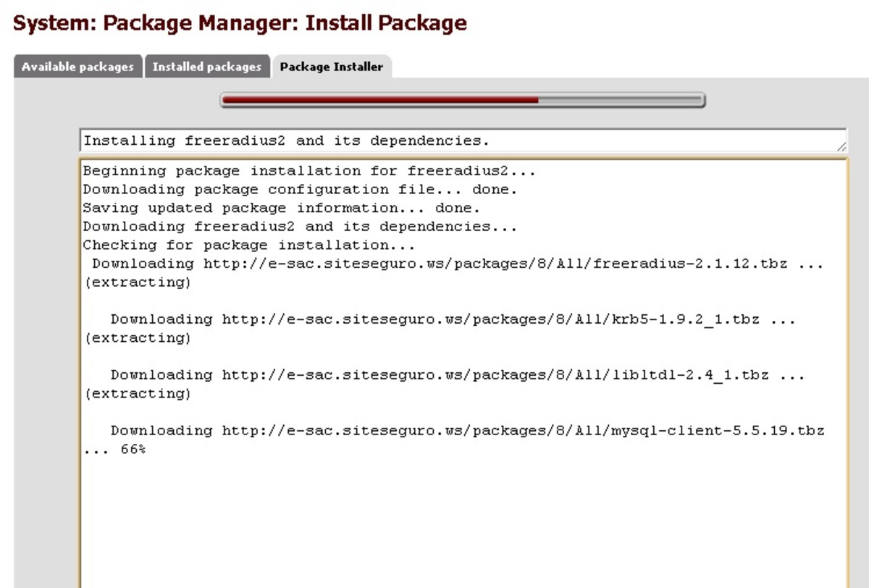869x588 pixels.
Task: Click the resize grip of the status field
Action: pyautogui.click(x=840, y=146)
